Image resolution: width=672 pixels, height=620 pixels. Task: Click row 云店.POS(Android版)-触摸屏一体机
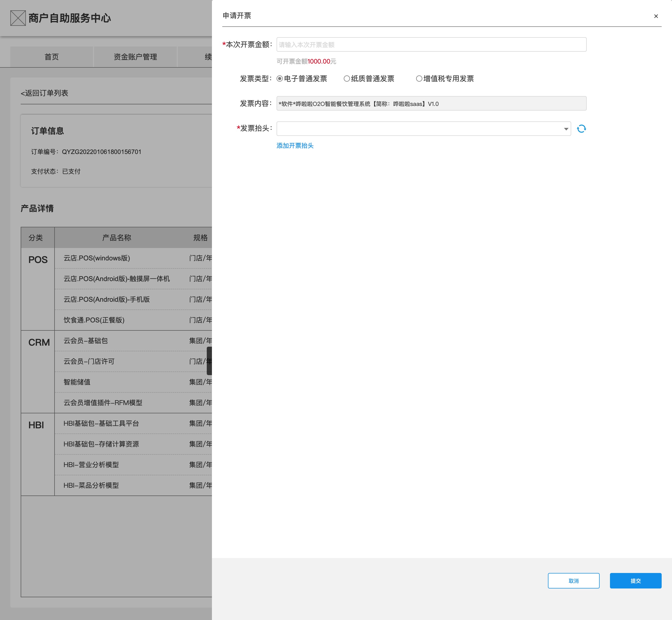133,279
